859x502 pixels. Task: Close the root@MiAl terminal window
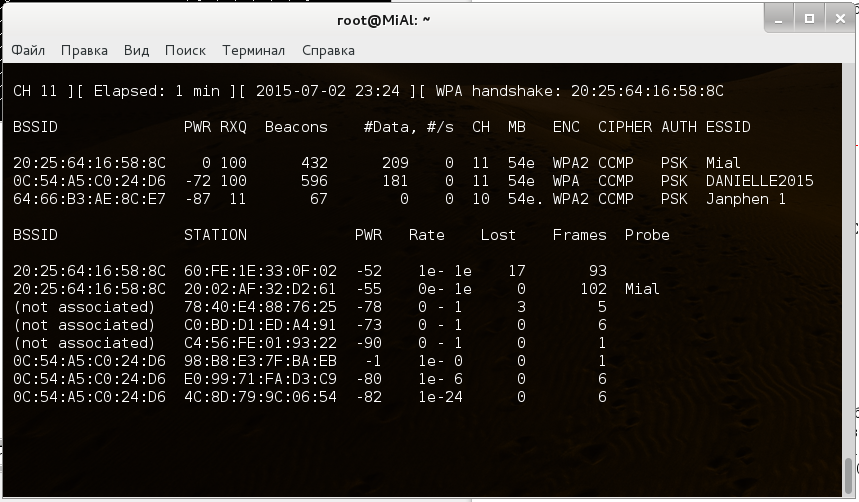840,19
